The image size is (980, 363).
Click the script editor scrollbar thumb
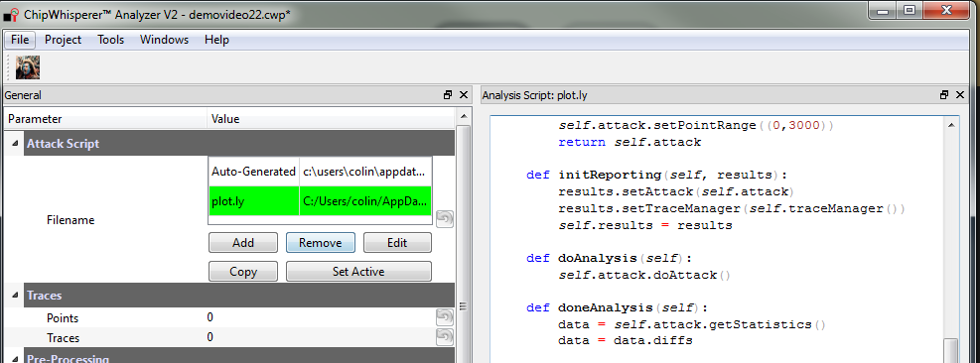(950, 350)
